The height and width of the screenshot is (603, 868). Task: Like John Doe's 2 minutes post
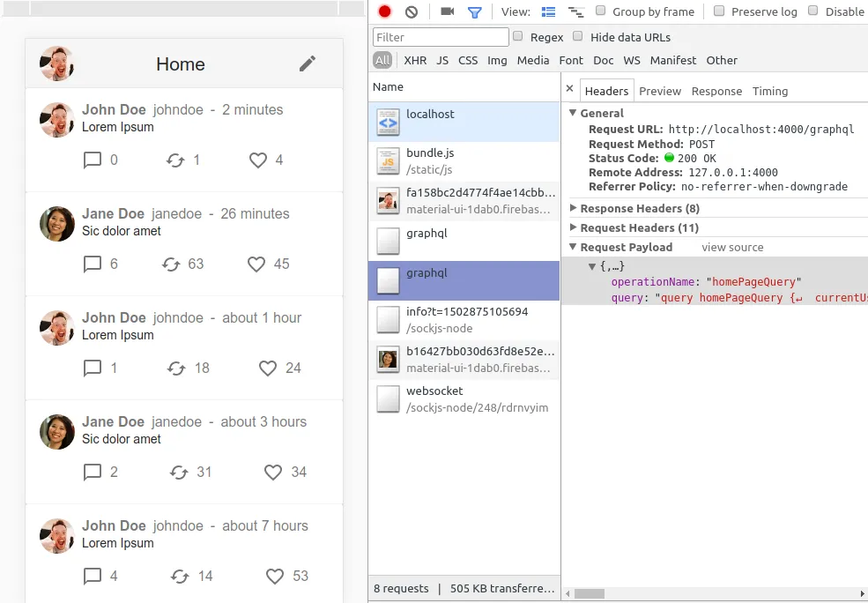click(258, 160)
